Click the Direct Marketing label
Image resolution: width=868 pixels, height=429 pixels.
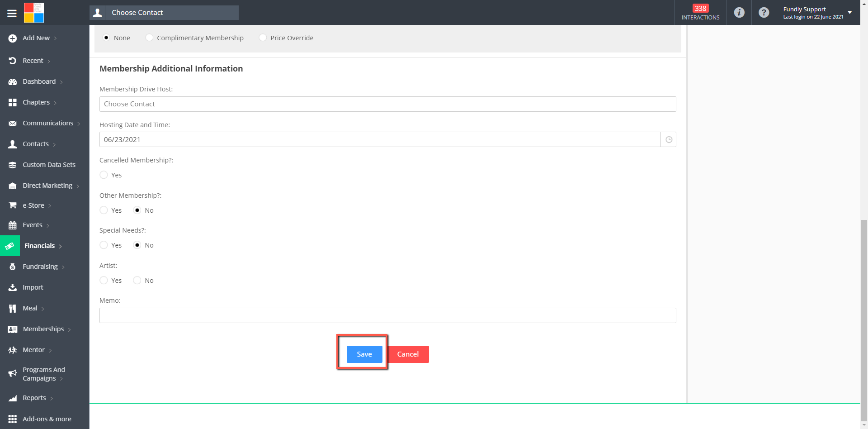pyautogui.click(x=47, y=186)
